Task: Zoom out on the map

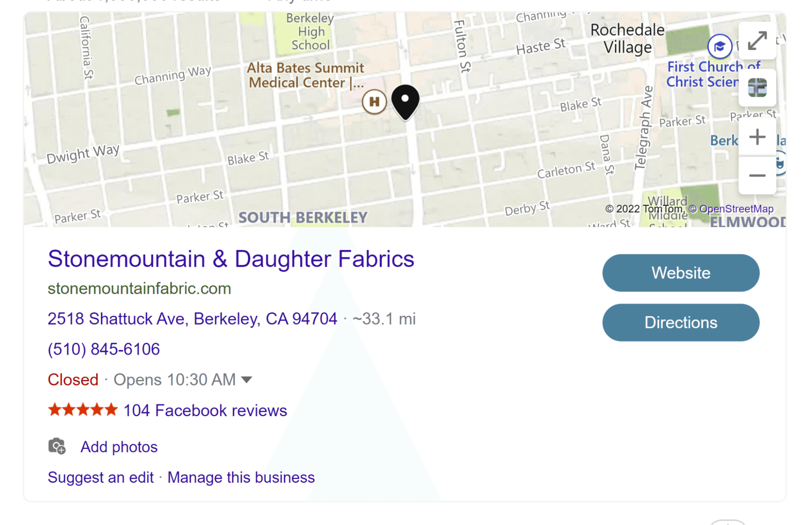Action: click(757, 175)
